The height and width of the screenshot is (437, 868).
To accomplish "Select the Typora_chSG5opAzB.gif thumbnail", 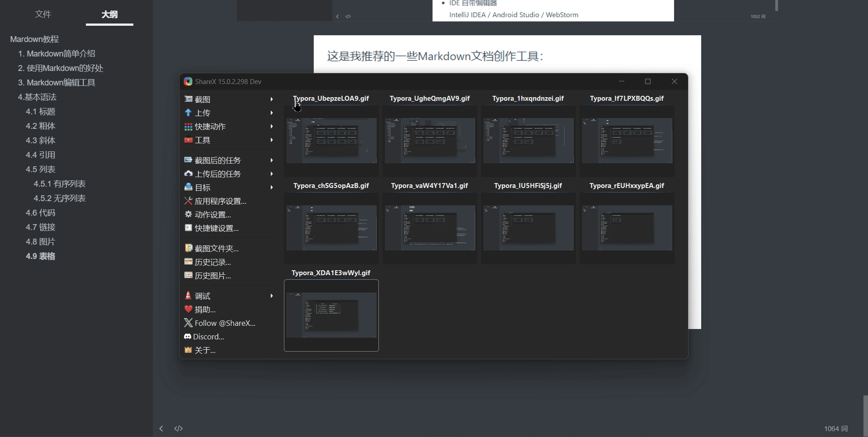I will coord(331,228).
